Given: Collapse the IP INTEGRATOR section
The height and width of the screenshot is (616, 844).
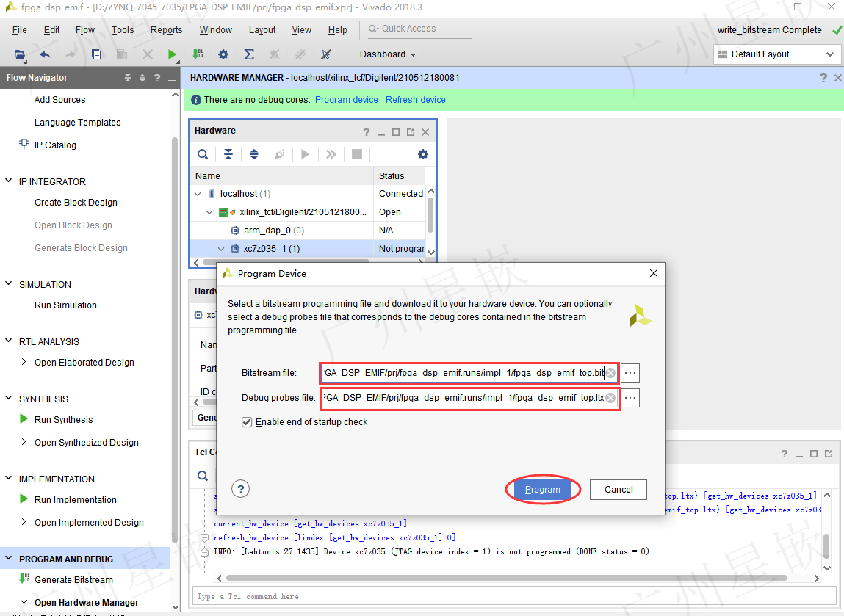Looking at the screenshot, I should (x=9, y=181).
